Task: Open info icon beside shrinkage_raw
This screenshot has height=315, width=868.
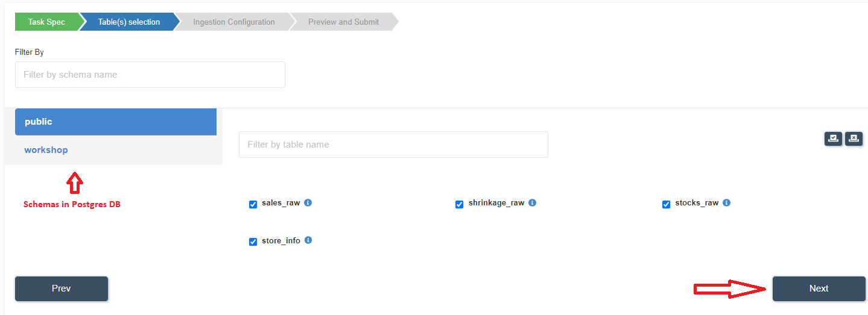Action: (532, 203)
